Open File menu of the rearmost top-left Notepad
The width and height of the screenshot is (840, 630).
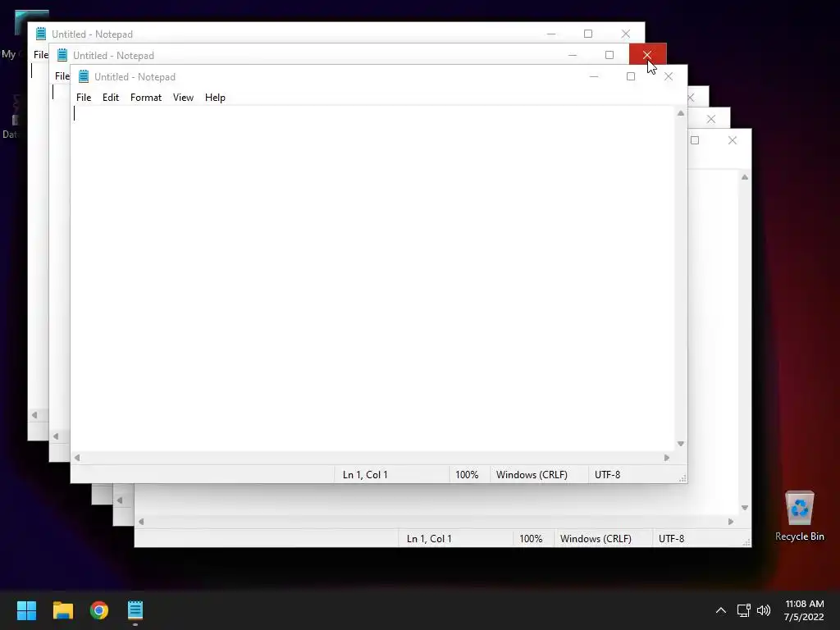click(x=41, y=55)
